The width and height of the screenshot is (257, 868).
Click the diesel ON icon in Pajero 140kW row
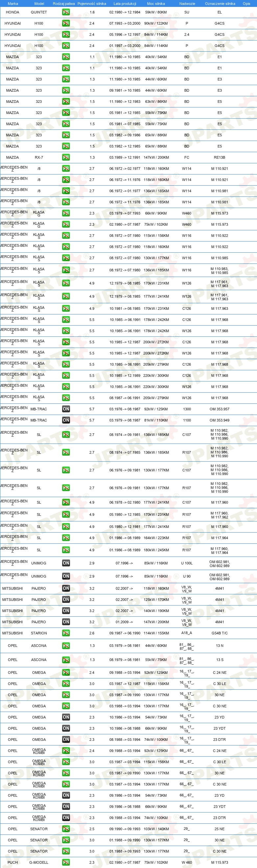click(66, 610)
